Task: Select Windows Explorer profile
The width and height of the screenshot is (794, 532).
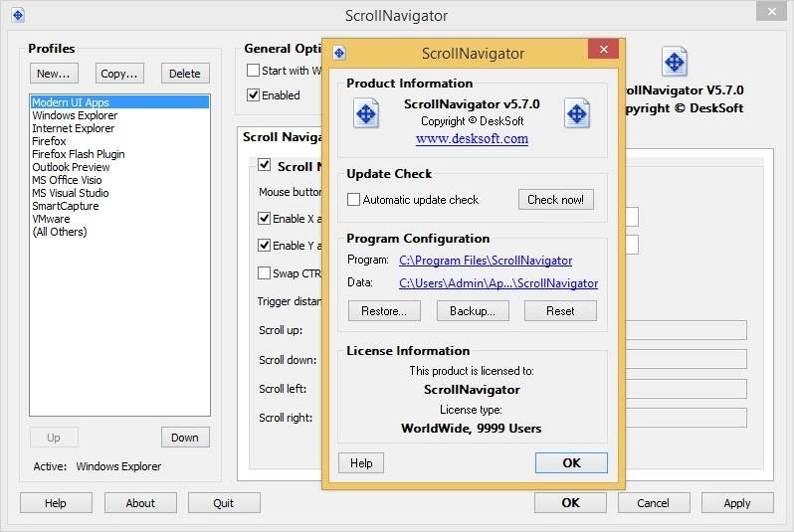Action: tap(119, 115)
